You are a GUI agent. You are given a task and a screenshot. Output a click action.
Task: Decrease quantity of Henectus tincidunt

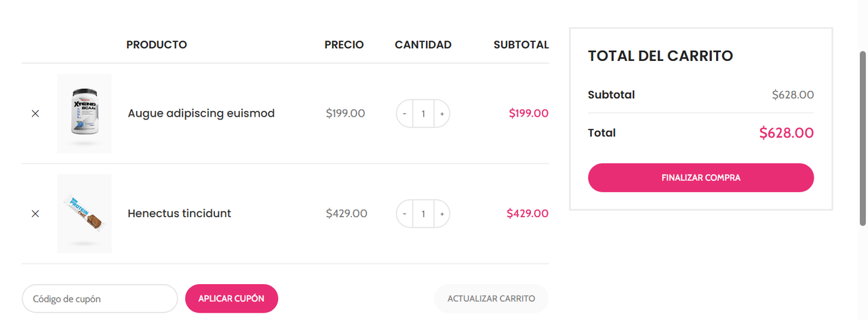pyautogui.click(x=405, y=214)
